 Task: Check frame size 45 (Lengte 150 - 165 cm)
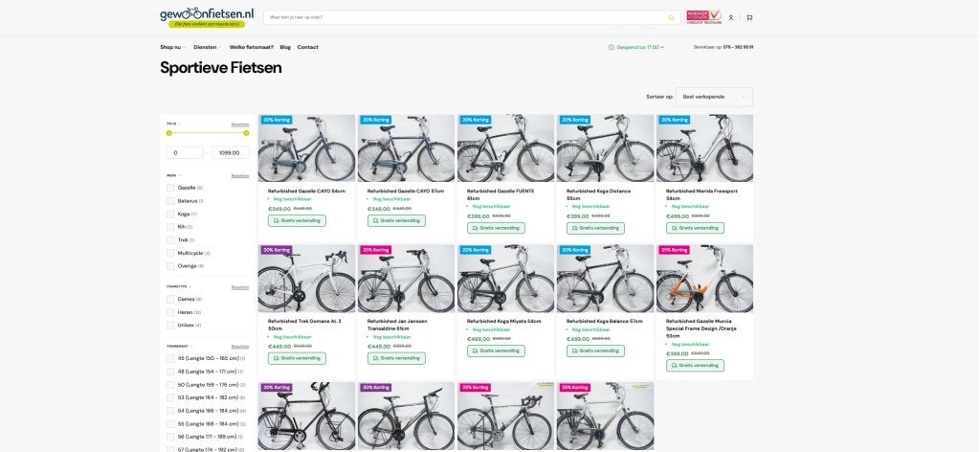(x=170, y=358)
